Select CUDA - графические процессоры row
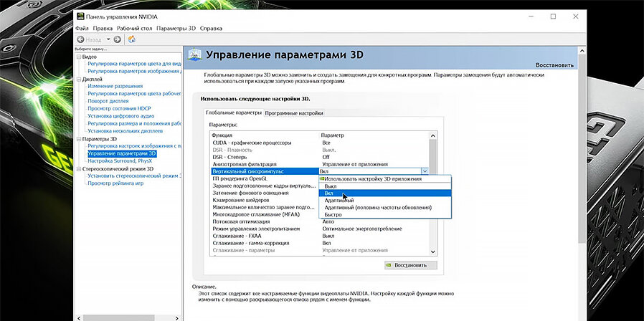The image size is (644, 321). tap(320, 143)
